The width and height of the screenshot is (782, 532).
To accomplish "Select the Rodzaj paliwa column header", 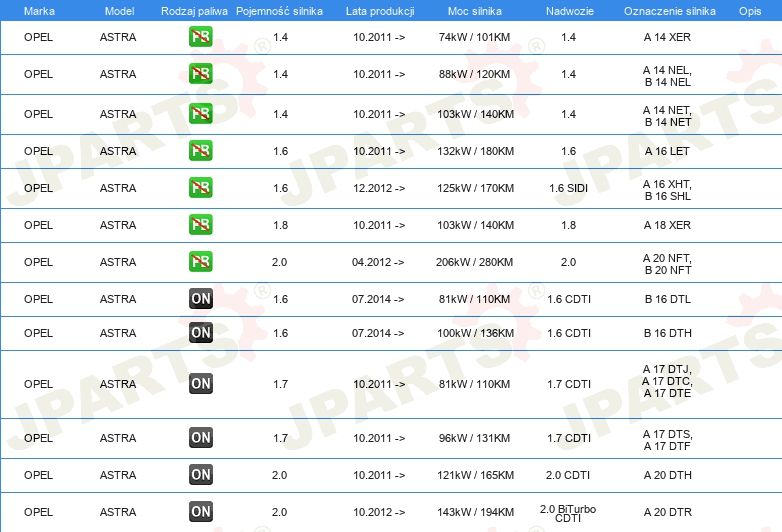I will 194,10.
